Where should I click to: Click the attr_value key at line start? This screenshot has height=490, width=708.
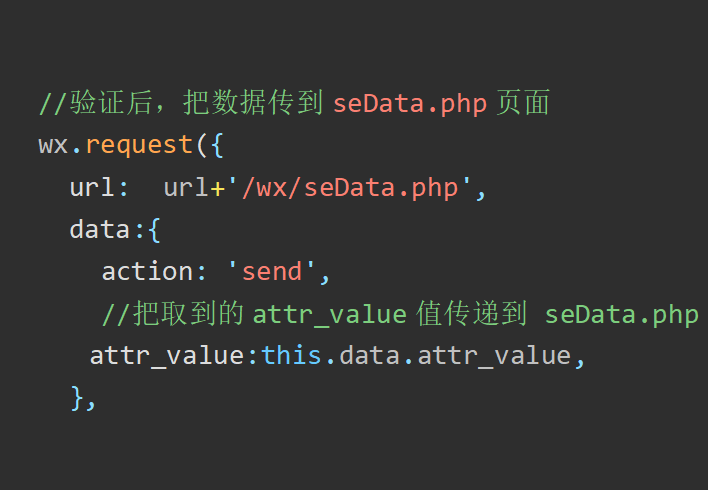[166, 356]
